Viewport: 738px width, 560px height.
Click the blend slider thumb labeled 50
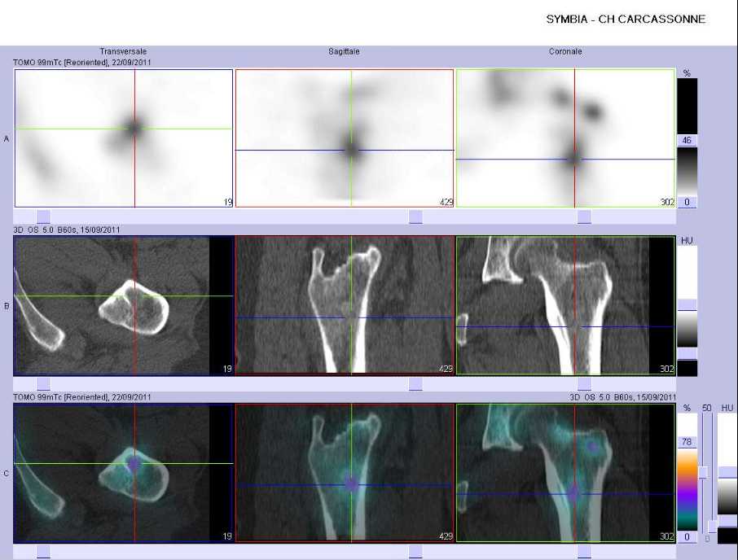click(x=703, y=473)
